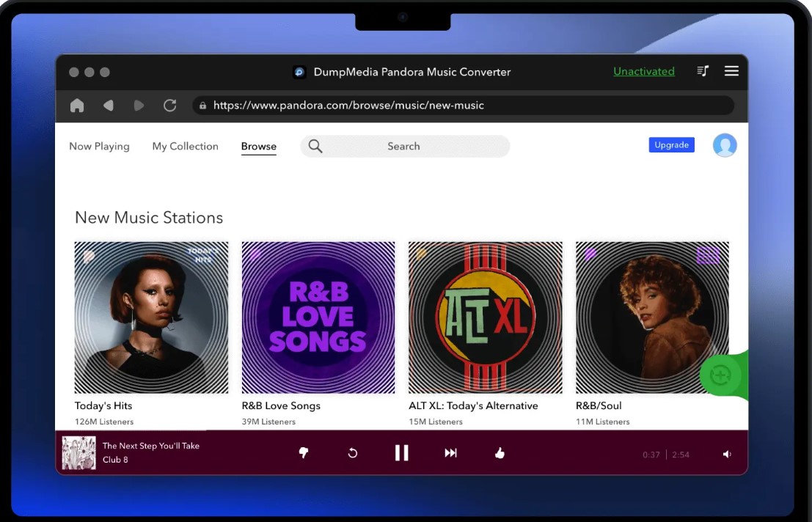Click the Unactivated link

[643, 71]
